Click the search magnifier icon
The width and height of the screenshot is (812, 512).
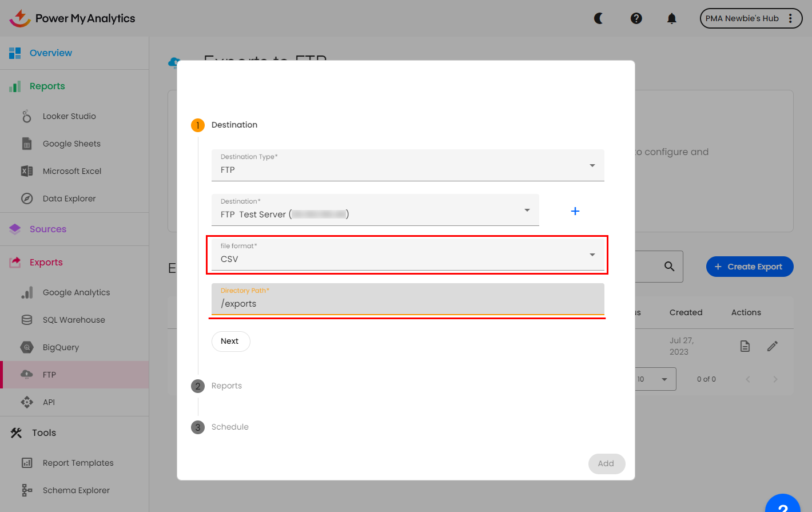coord(669,267)
